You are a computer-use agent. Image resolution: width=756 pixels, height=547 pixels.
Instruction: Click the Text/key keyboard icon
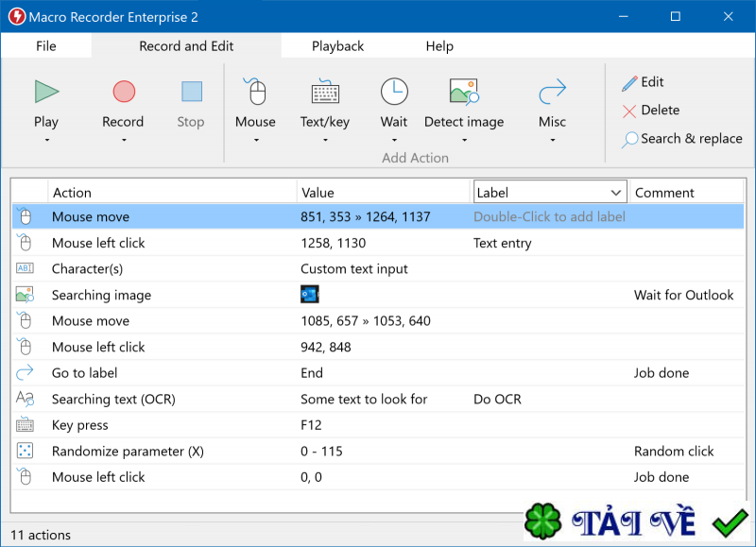pyautogui.click(x=325, y=92)
